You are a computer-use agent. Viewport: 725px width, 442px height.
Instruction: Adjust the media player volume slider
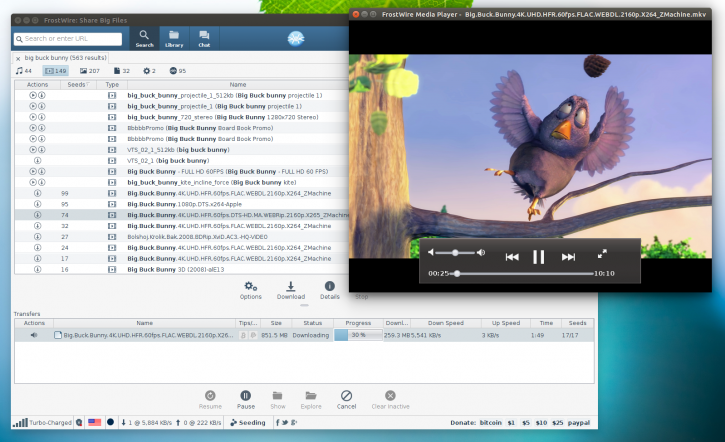pyautogui.click(x=455, y=253)
